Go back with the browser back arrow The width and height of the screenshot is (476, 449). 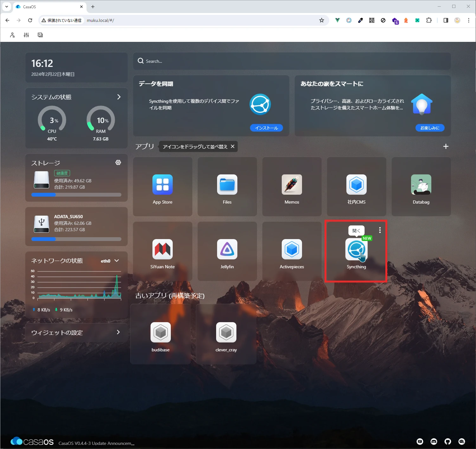pyautogui.click(x=7, y=20)
